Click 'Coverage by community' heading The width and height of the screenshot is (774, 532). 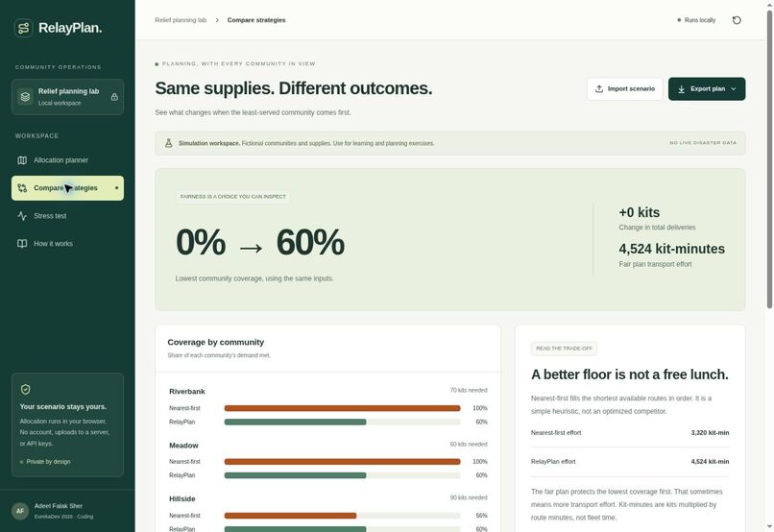(x=216, y=342)
